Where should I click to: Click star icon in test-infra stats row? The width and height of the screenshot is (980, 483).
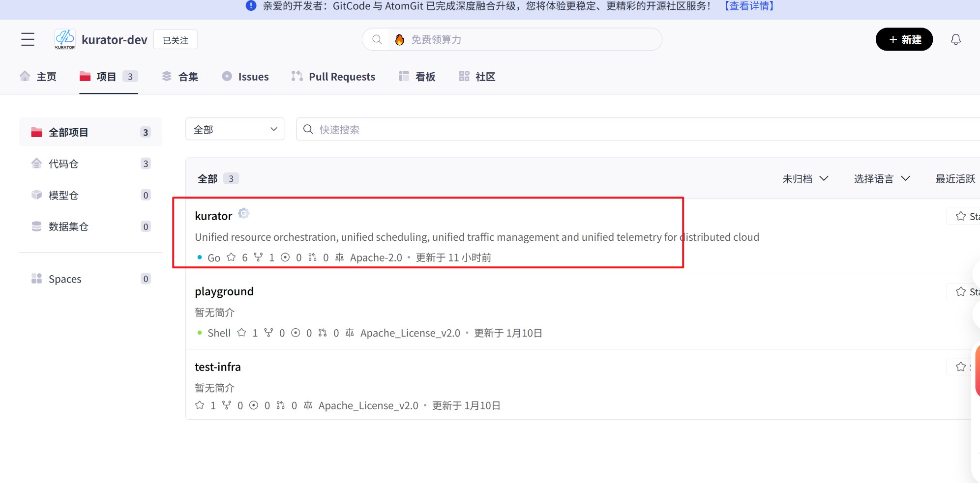[200, 405]
